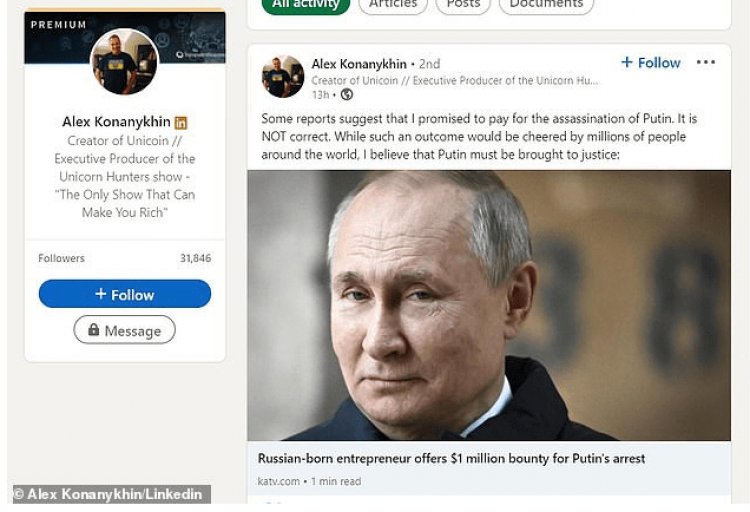Viewport: 750px width, 512px height.
Task: Follow the author via the post header link
Action: tap(651, 62)
